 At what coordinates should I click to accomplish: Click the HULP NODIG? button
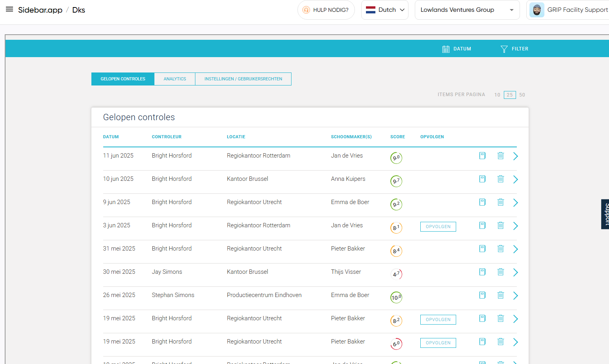[x=326, y=10]
